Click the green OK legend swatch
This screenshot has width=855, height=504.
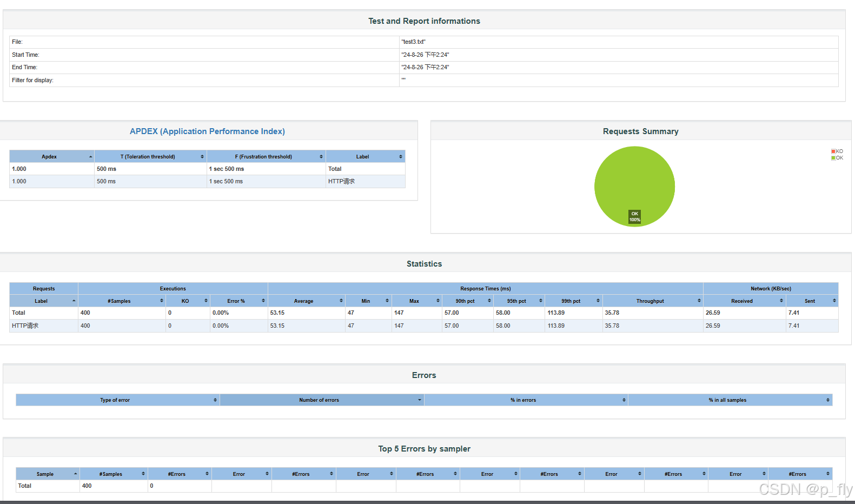[x=833, y=158]
